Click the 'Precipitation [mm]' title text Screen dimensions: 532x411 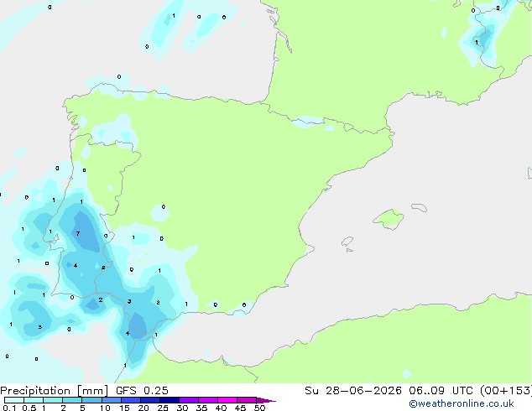pyautogui.click(x=54, y=391)
